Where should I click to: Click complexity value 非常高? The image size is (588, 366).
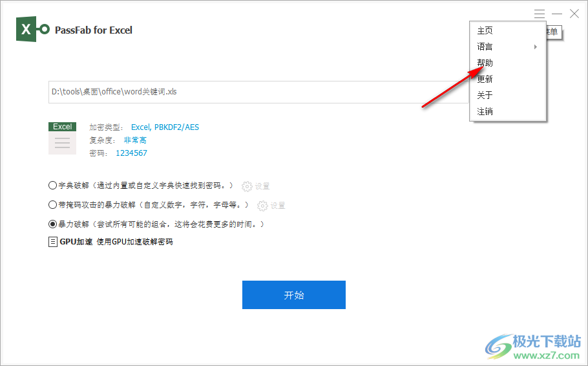pyautogui.click(x=135, y=140)
